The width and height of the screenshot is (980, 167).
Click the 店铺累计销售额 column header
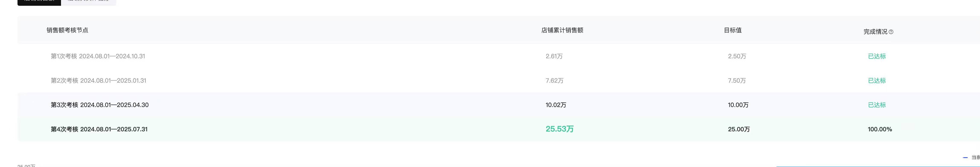[x=562, y=30]
